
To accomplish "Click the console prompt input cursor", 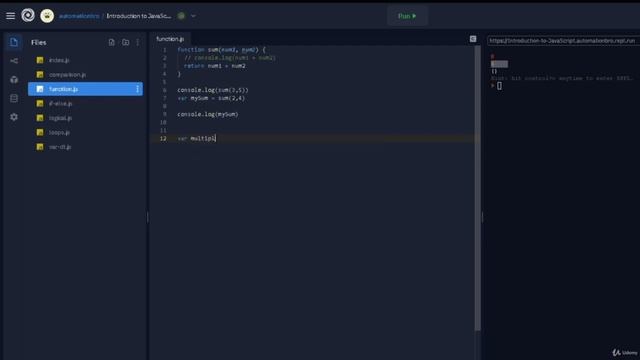I will pyautogui.click(x=499, y=86).
